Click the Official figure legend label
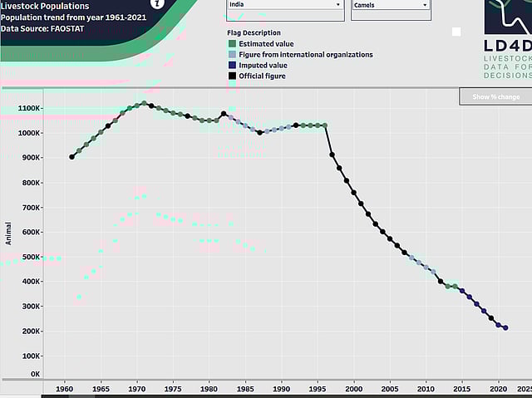 tap(263, 76)
